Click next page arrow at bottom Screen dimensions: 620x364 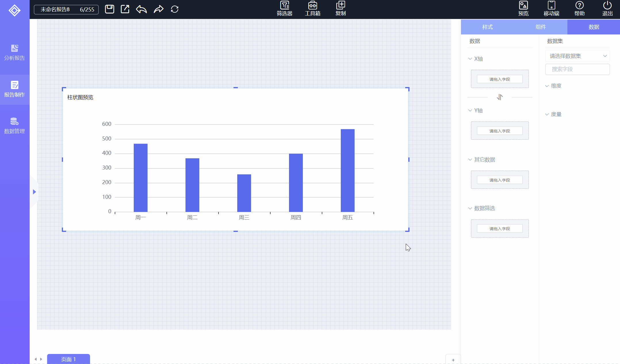coord(41,359)
